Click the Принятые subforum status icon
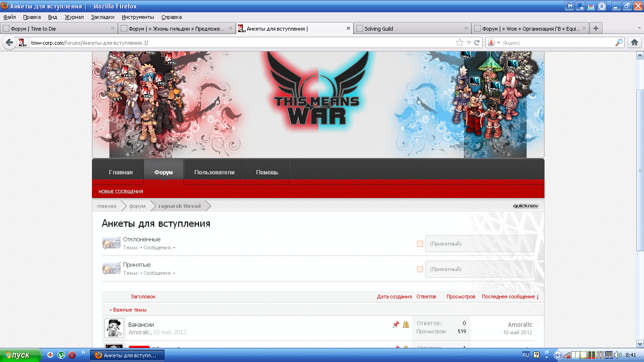Image resolution: width=644 pixels, height=362 pixels. tap(111, 269)
